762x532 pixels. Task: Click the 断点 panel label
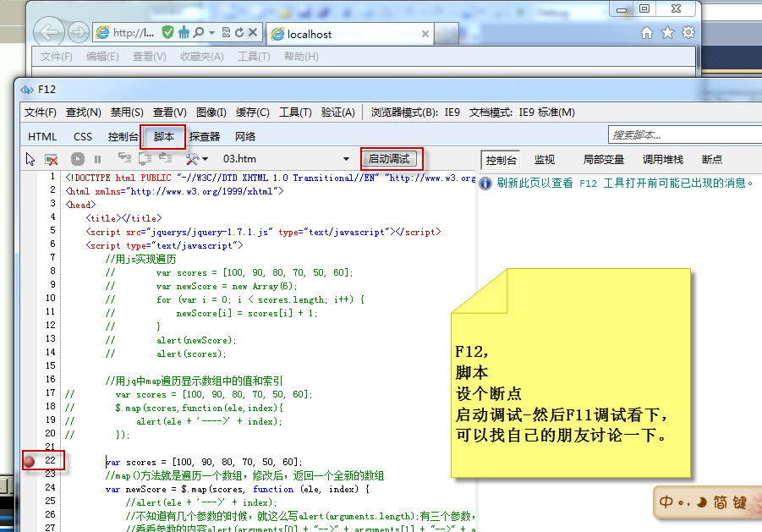pos(712,160)
